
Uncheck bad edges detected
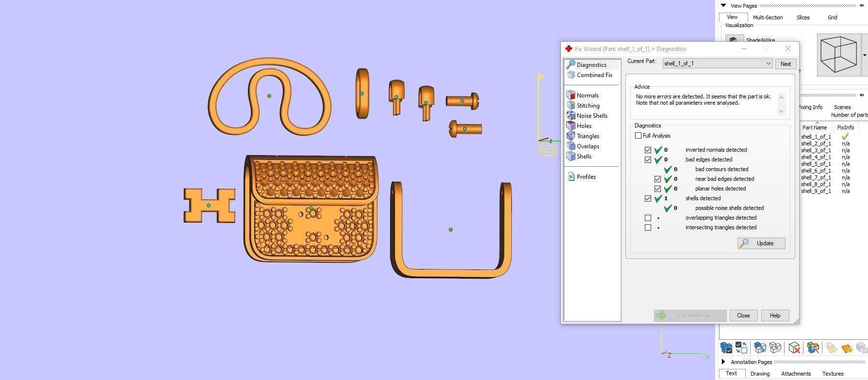[x=648, y=159]
